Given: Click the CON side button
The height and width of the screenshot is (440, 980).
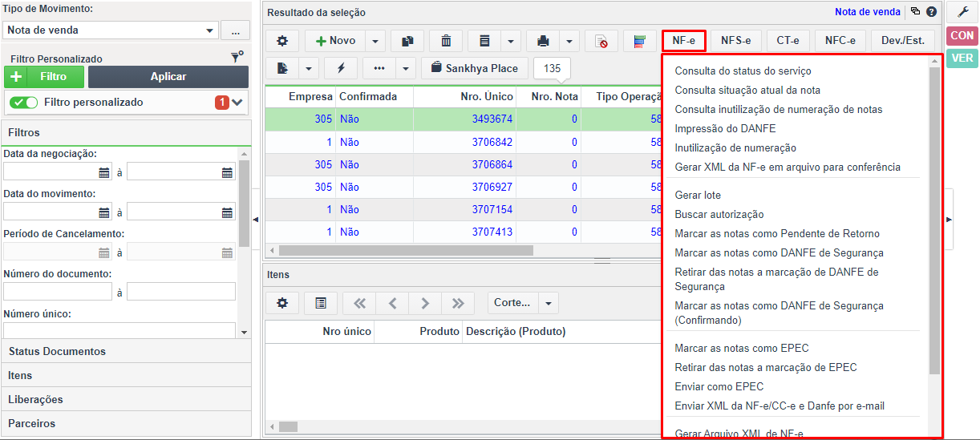Looking at the screenshot, I should click(x=962, y=35).
